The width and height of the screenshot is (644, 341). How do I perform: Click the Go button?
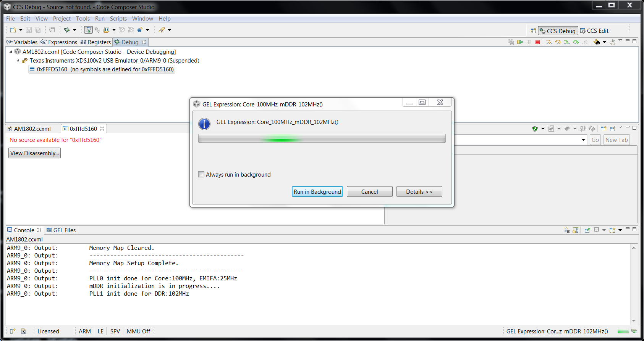click(595, 140)
